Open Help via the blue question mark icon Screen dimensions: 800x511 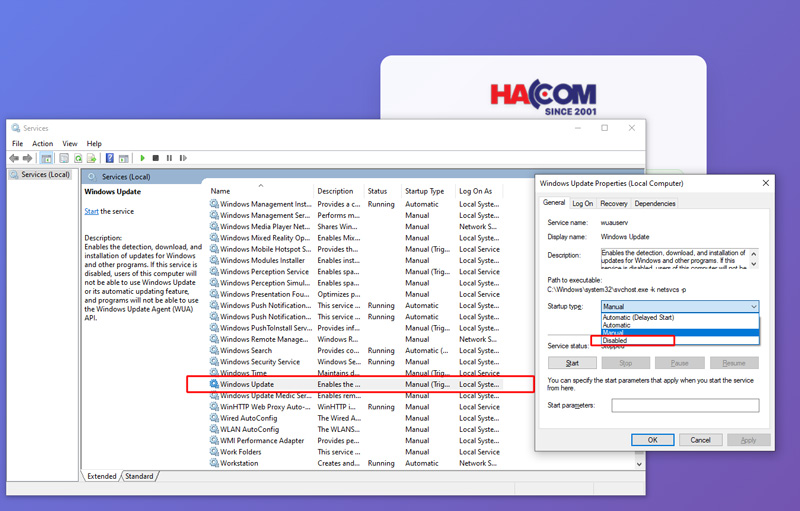coord(110,159)
